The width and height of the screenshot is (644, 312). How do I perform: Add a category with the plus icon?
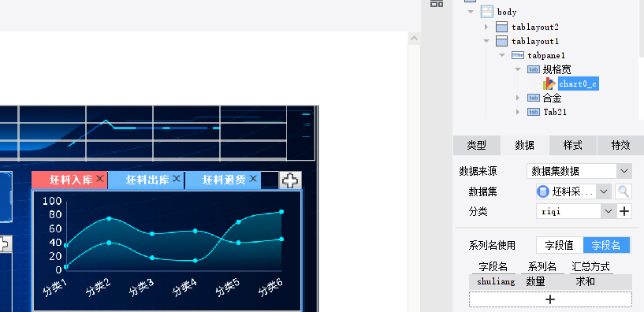click(624, 211)
